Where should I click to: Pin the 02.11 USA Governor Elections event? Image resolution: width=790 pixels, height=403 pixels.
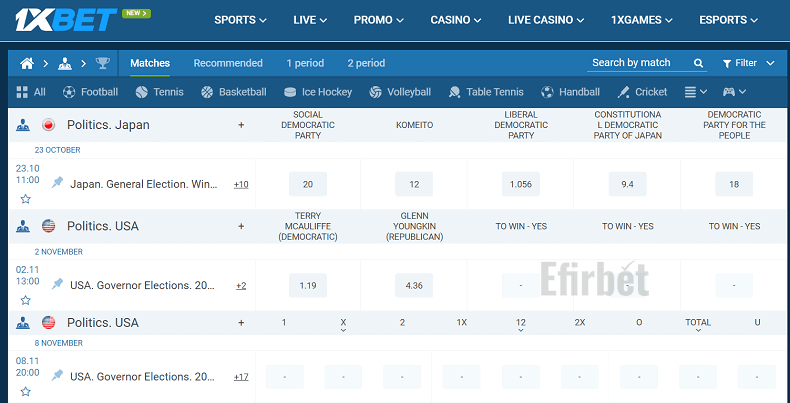click(x=57, y=285)
